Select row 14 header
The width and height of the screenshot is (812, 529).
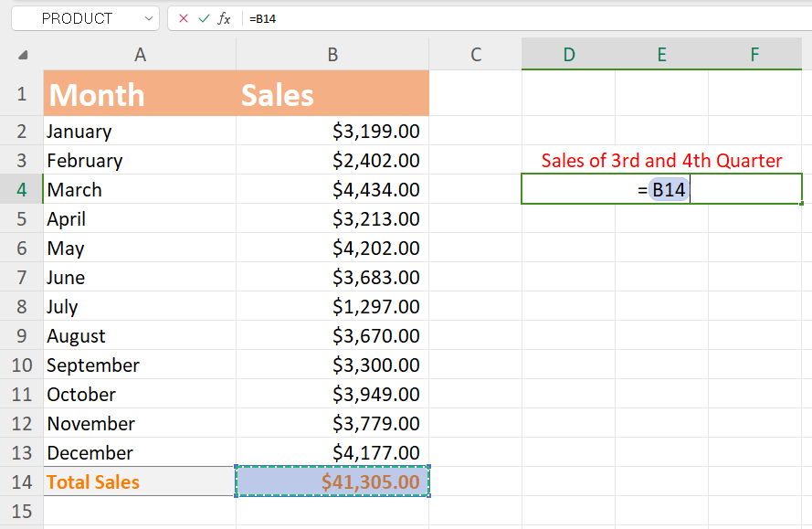(x=20, y=481)
